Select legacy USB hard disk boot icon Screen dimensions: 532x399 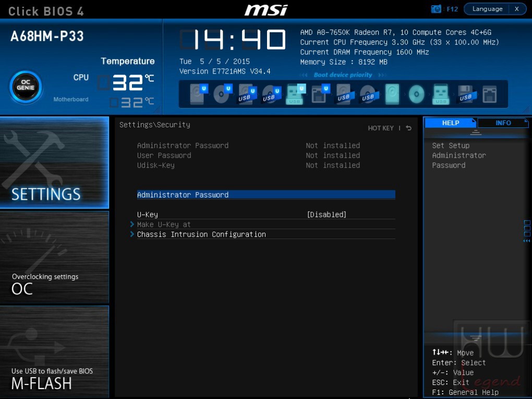(x=345, y=94)
